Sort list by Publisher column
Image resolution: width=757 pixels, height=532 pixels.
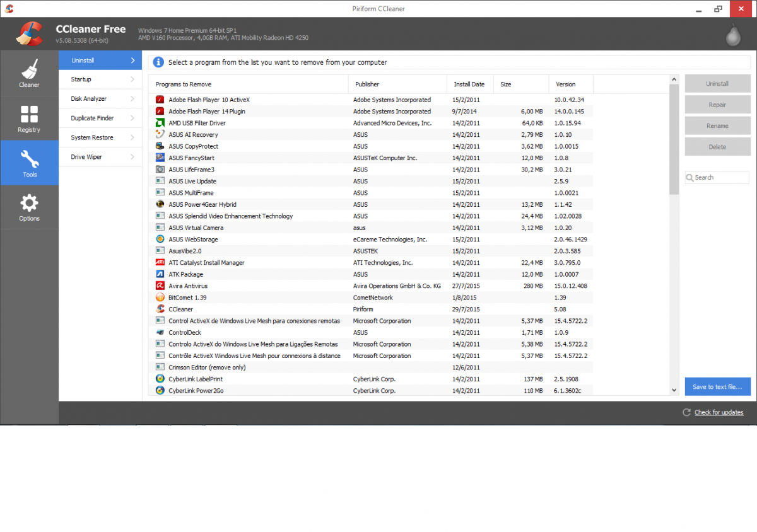[397, 84]
